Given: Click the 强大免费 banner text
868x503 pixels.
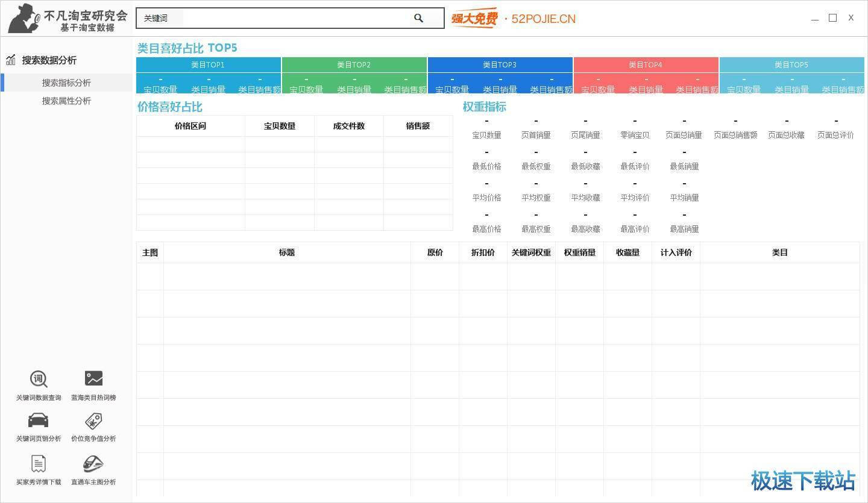Looking at the screenshot, I should click(474, 19).
